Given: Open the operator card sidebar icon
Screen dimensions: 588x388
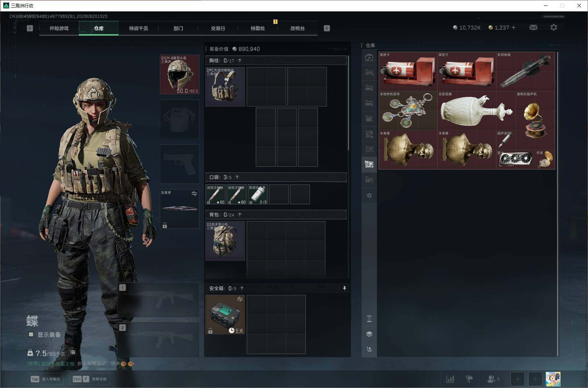Looking at the screenshot, I should pos(369,319).
